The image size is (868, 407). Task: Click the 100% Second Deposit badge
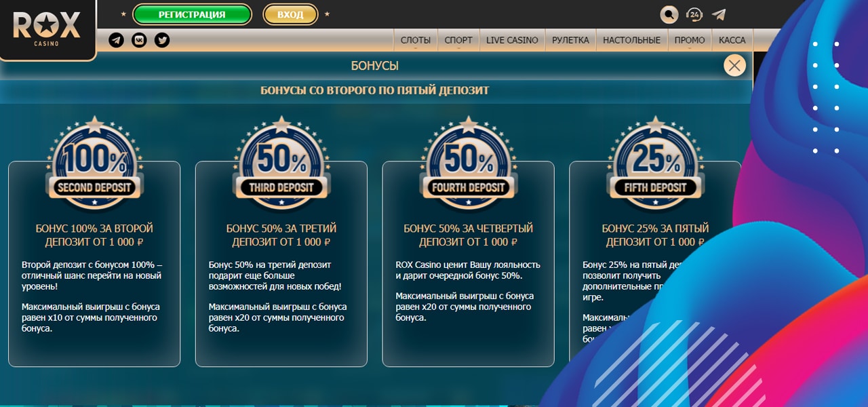[94, 161]
